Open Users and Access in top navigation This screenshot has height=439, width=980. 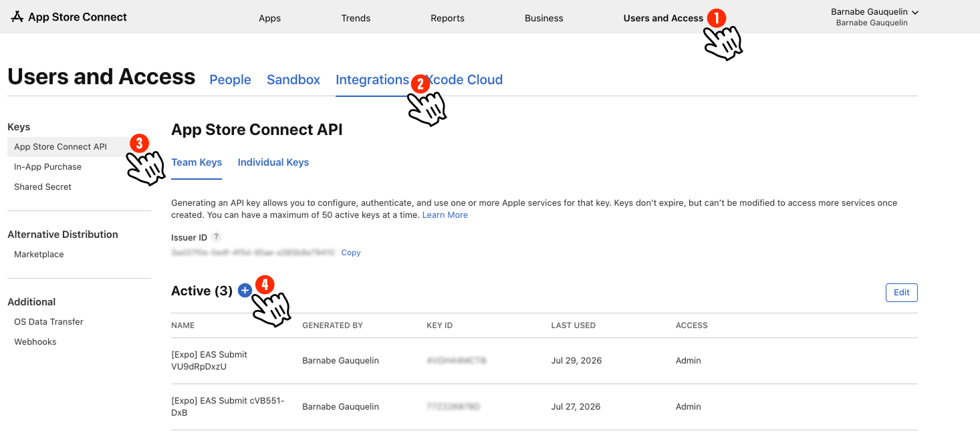663,18
